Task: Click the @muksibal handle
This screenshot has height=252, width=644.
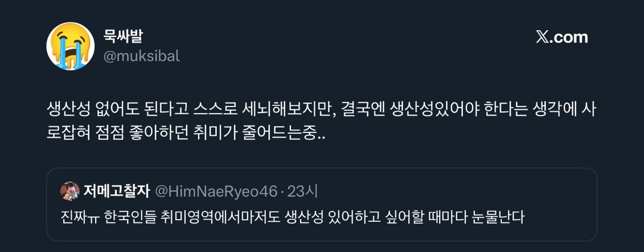Action: [x=142, y=56]
